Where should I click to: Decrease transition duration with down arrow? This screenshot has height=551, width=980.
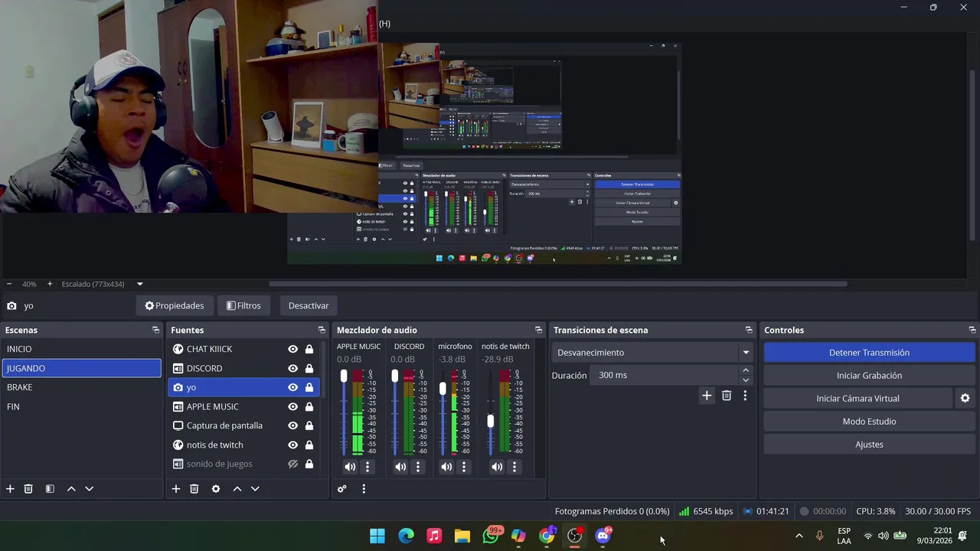746,380
